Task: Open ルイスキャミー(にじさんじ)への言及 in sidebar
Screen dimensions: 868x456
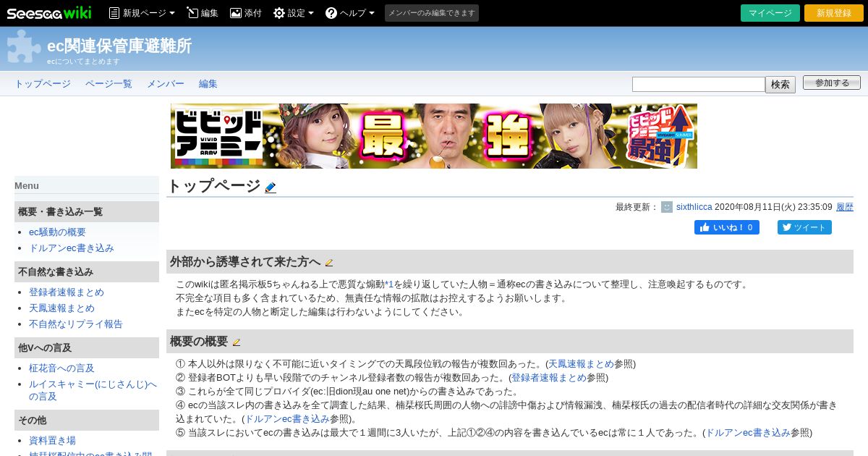Action: pyautogui.click(x=93, y=390)
